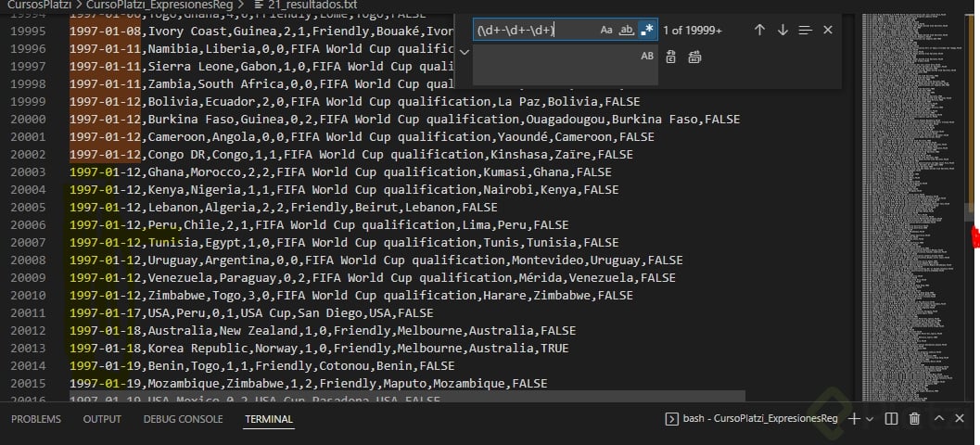Image resolution: width=980 pixels, height=445 pixels.
Task: Click the Replace single match icon
Action: 670,57
